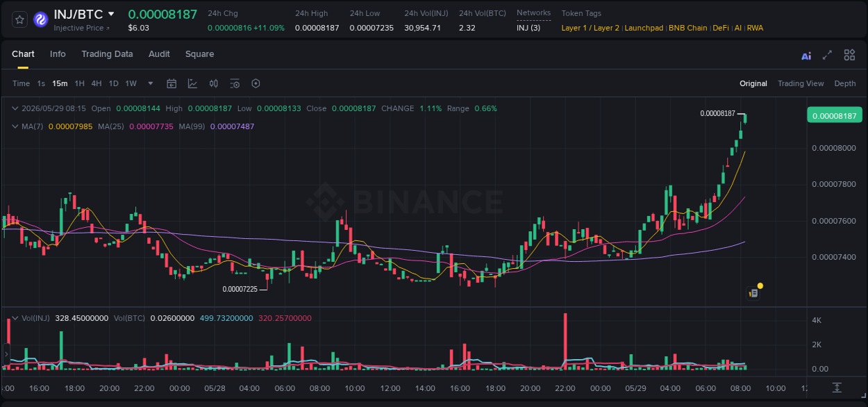Expand the left side panel arrow

tap(6, 354)
